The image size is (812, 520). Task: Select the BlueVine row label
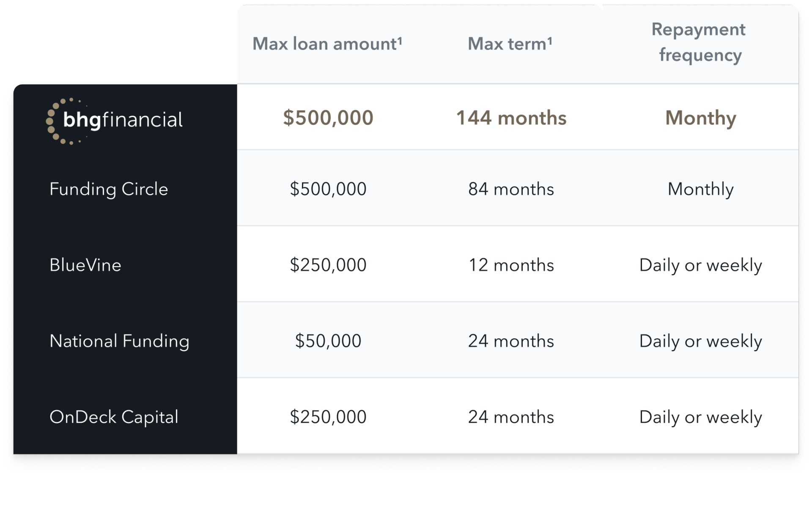point(85,265)
